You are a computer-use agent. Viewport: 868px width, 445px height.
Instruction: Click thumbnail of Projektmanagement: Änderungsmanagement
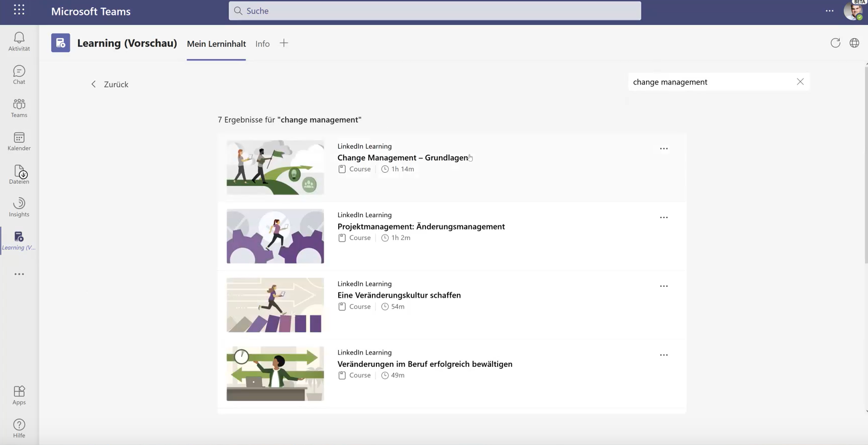pos(276,236)
